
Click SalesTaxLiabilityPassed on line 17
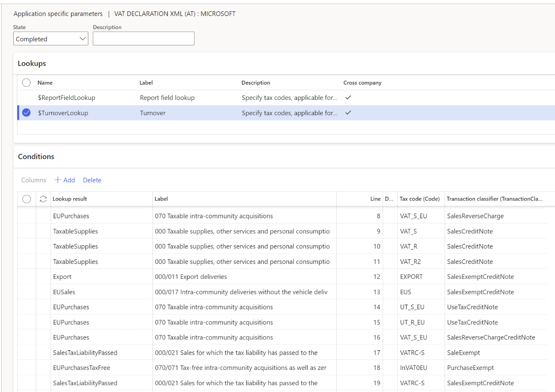click(85, 353)
